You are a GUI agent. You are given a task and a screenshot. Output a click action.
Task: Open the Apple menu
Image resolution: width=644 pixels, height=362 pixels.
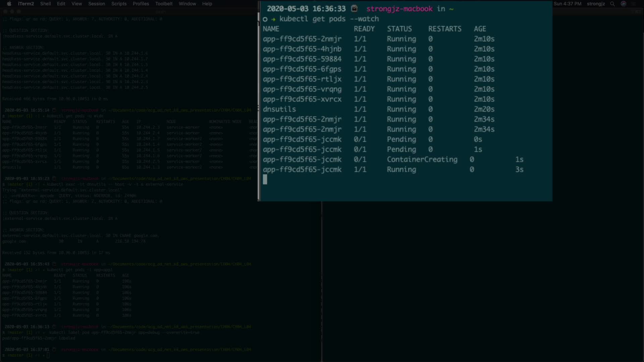pos(9,4)
